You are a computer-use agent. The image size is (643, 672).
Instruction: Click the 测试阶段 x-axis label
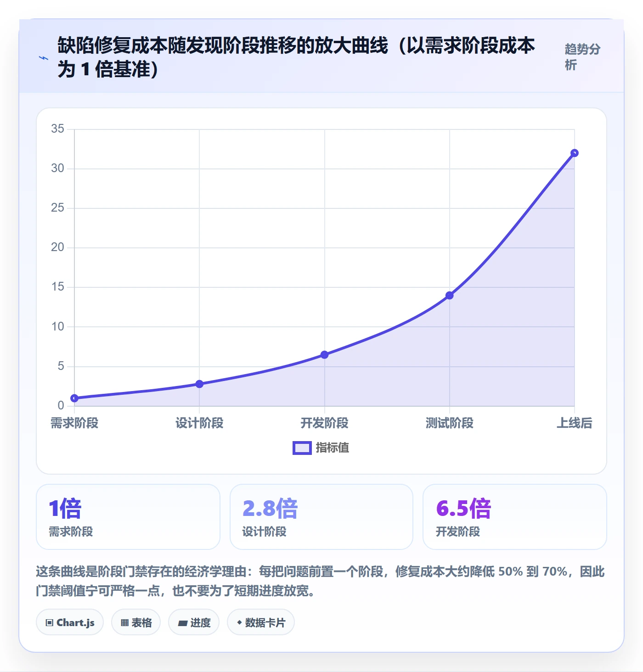[450, 423]
